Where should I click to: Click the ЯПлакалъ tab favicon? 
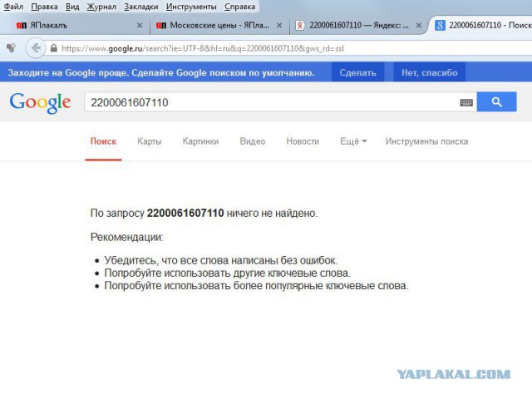coord(22,26)
